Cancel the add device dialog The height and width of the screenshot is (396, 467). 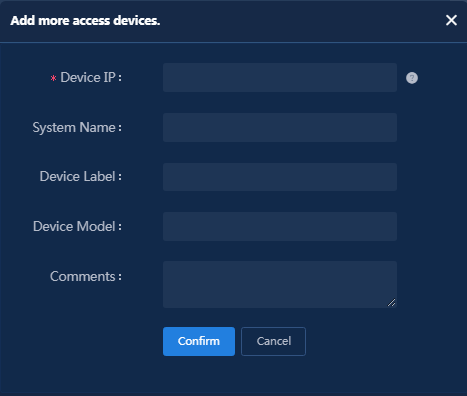[x=273, y=341]
